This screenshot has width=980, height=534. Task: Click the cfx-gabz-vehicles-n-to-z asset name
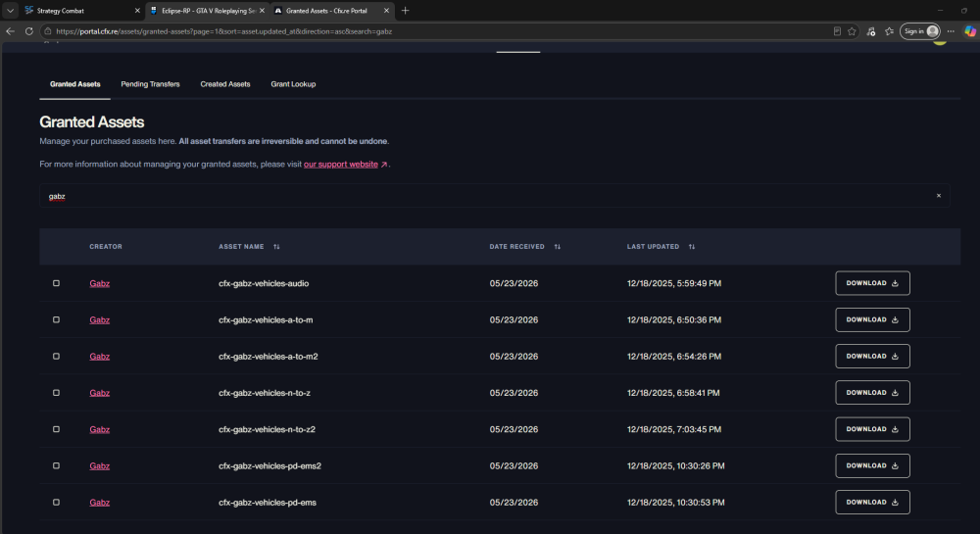[265, 393]
